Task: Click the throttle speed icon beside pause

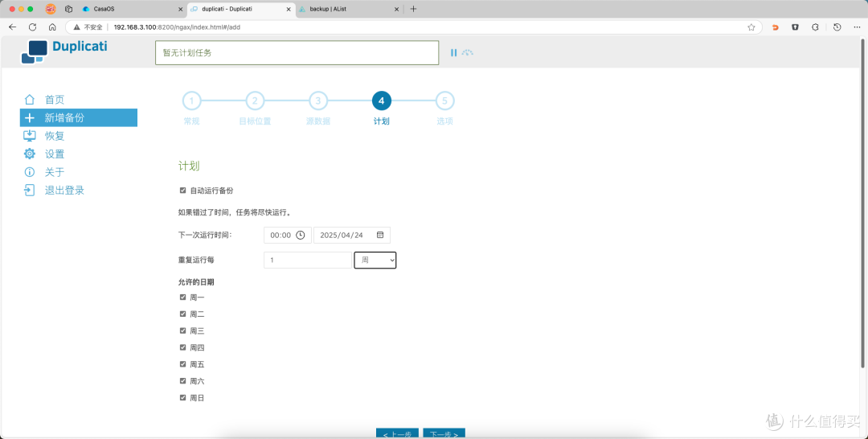Action: pos(468,52)
